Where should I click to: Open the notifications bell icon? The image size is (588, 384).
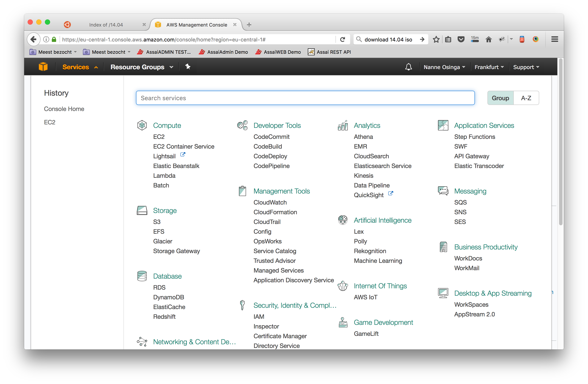coord(408,67)
